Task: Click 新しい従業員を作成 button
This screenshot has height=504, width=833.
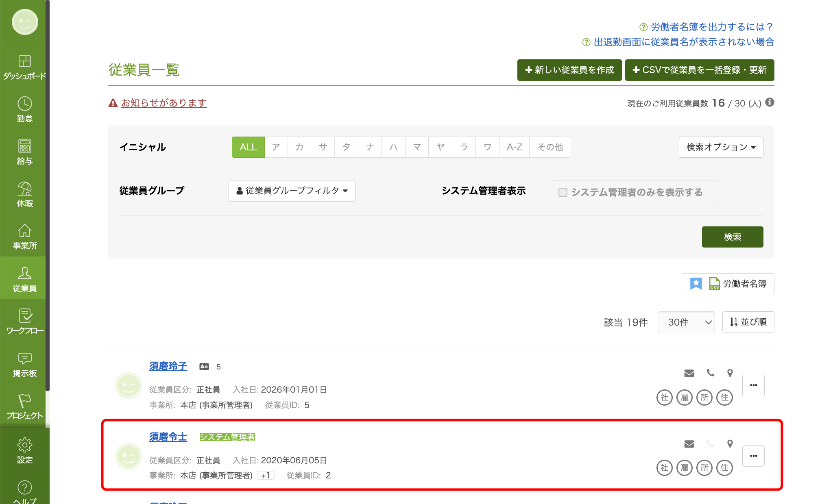Action: coord(569,70)
